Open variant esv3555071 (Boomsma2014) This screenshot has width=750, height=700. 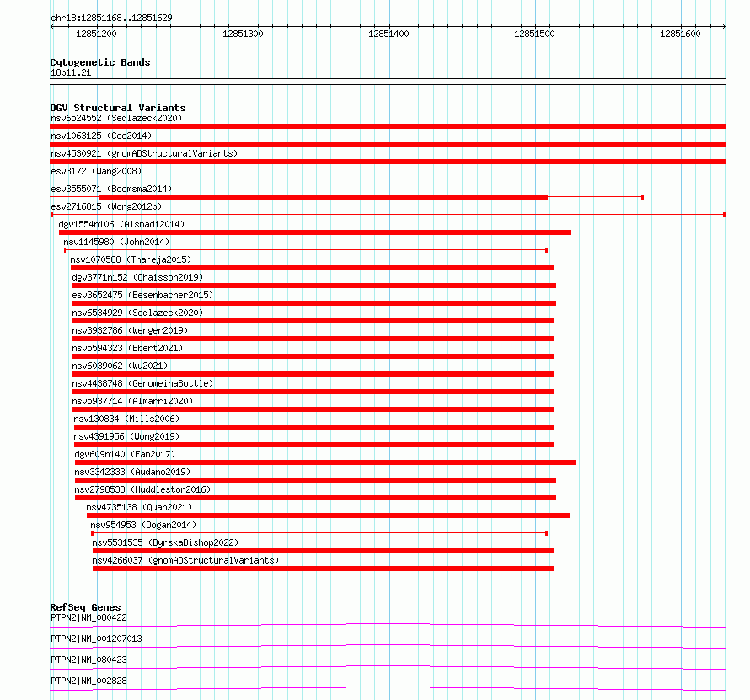111,189
